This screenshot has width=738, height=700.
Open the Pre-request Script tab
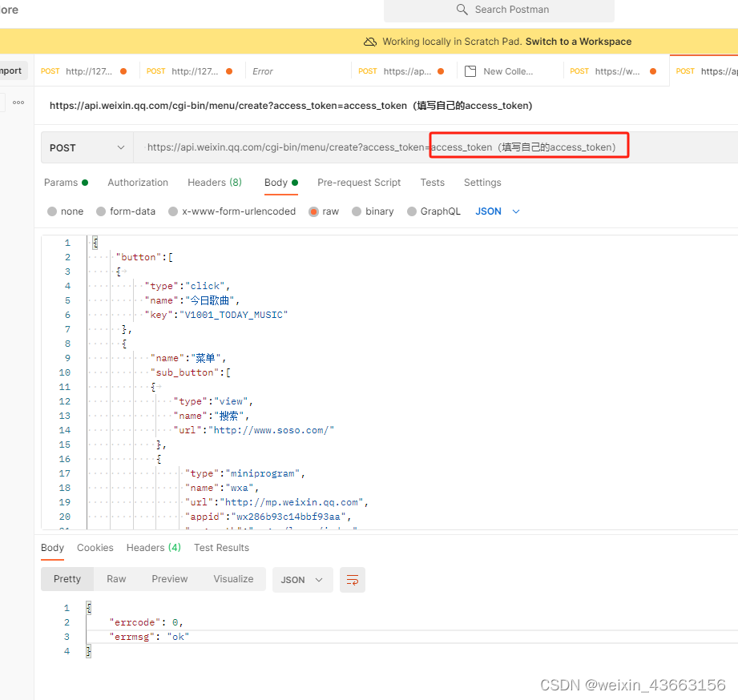pos(359,183)
